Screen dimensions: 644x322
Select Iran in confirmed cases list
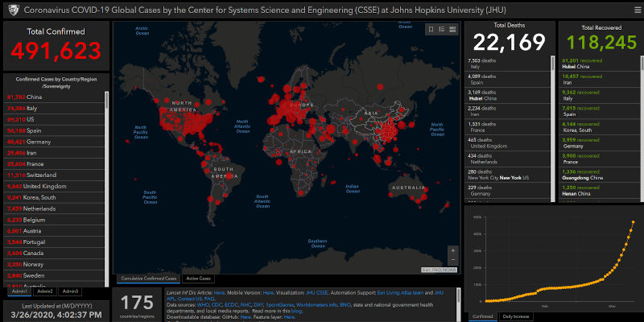[54, 153]
